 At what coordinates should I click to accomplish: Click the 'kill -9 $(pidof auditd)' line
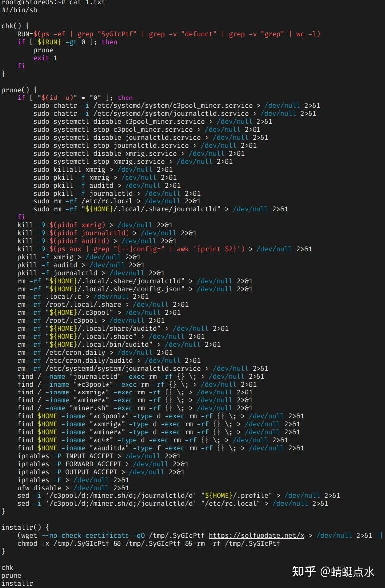pos(97,241)
